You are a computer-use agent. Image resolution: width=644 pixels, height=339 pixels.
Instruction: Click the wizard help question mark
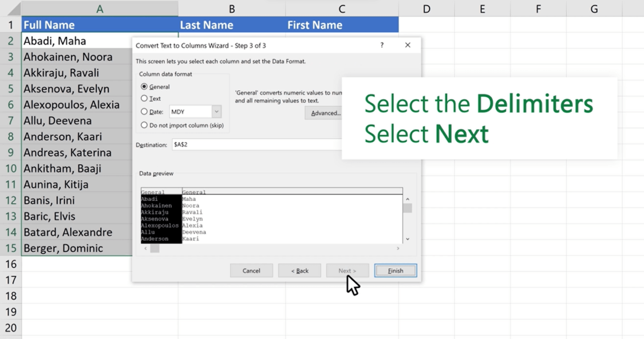click(382, 45)
